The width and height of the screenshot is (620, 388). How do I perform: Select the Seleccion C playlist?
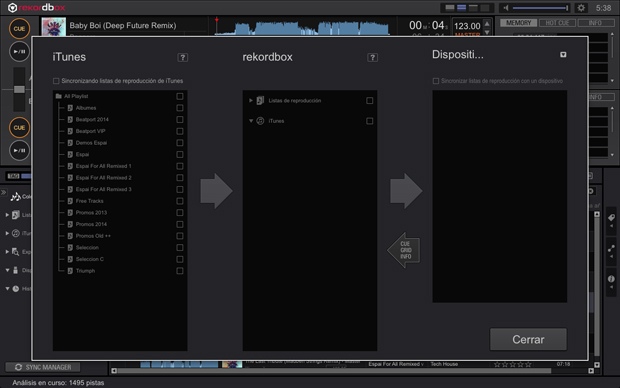(120, 259)
